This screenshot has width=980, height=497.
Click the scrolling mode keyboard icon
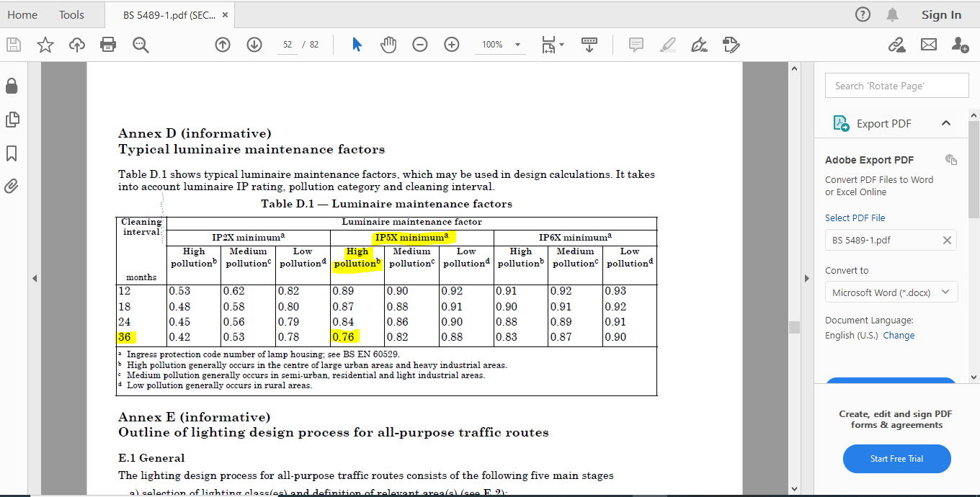point(589,45)
